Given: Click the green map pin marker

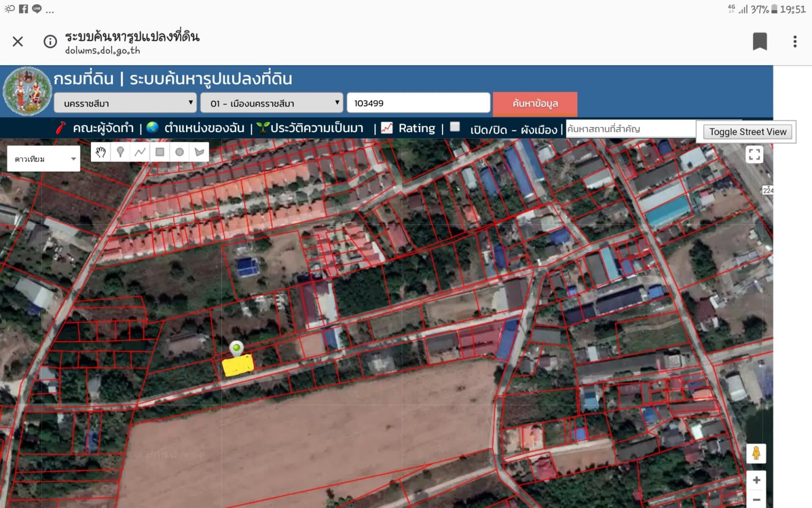Looking at the screenshot, I should pyautogui.click(x=236, y=349).
